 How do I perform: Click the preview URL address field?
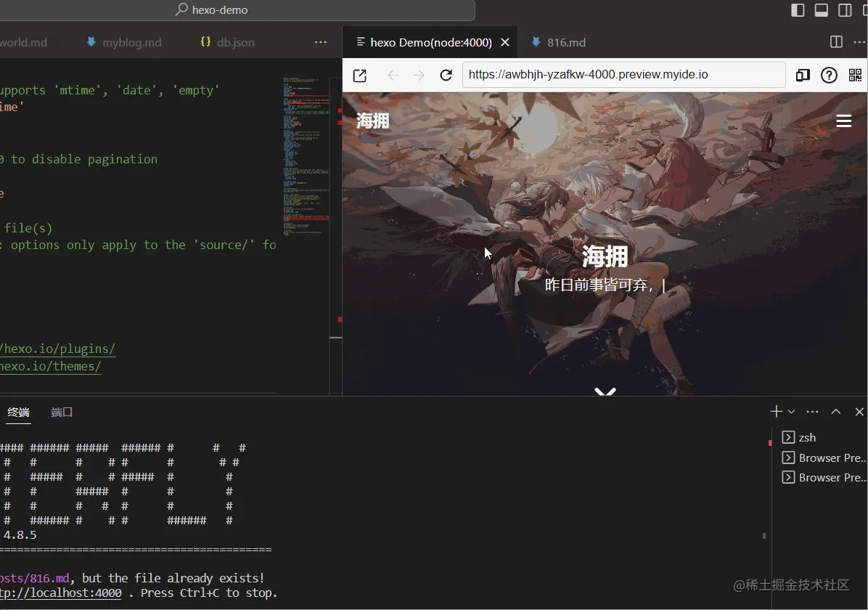point(624,75)
